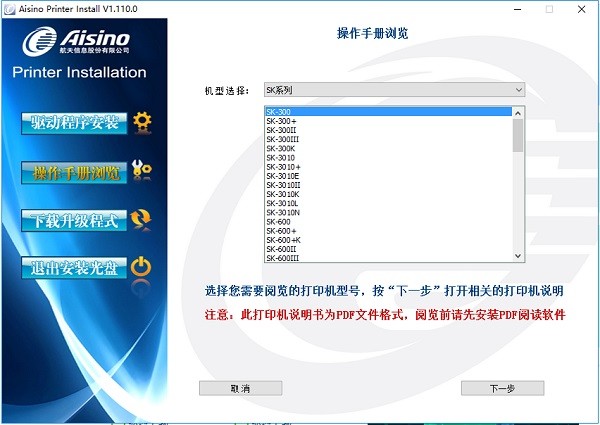Click the gear icon beside 驱动程序安装
600x425 pixels.
coord(142,122)
